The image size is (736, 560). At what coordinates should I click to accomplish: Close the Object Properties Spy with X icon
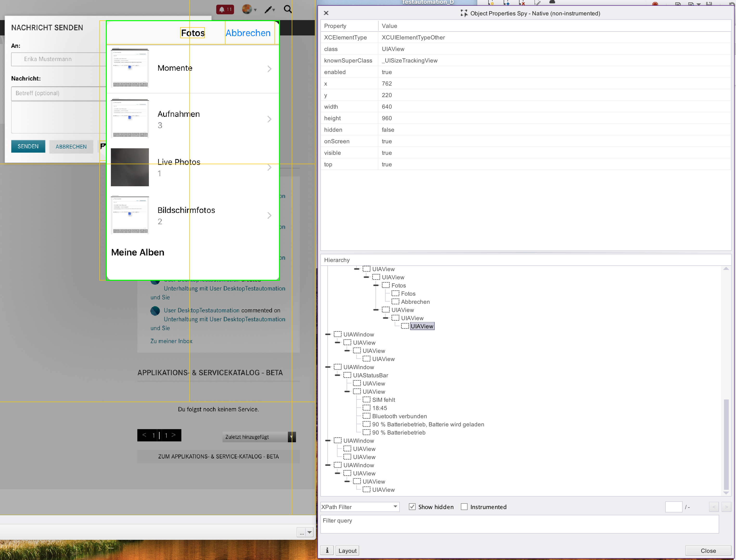click(x=326, y=13)
